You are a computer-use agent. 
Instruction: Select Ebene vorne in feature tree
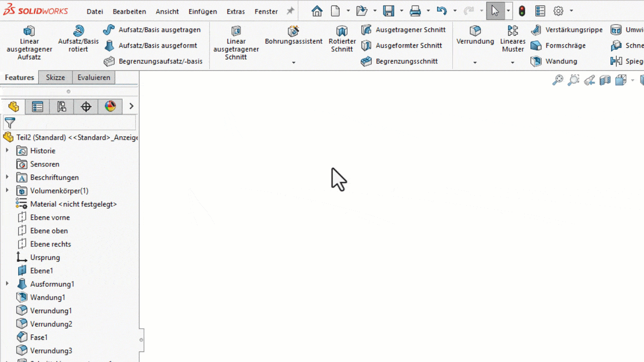(50, 217)
